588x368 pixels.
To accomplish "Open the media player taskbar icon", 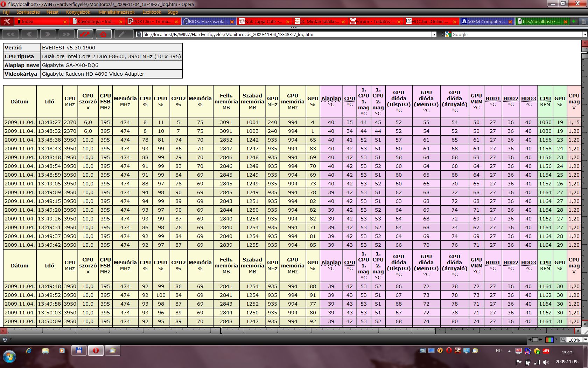I will pos(62,350).
